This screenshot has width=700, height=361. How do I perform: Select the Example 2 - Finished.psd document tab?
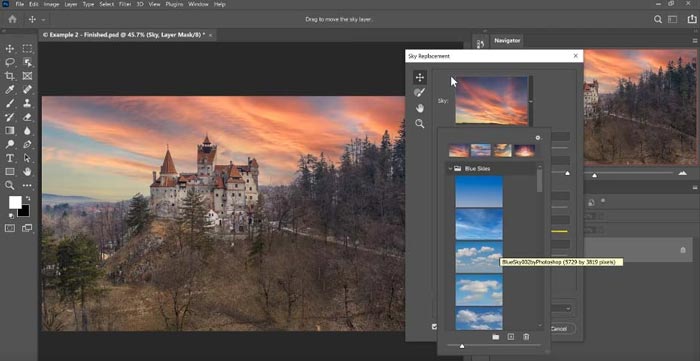124,35
